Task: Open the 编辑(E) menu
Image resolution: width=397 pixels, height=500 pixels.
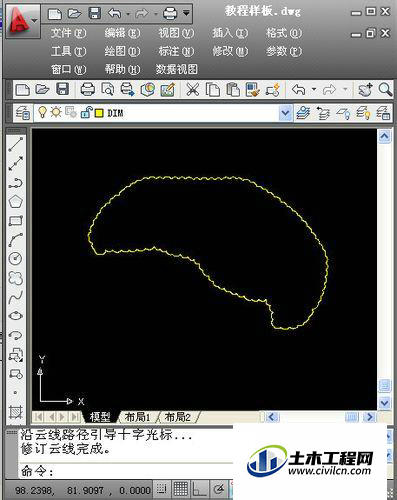Action: coord(122,33)
